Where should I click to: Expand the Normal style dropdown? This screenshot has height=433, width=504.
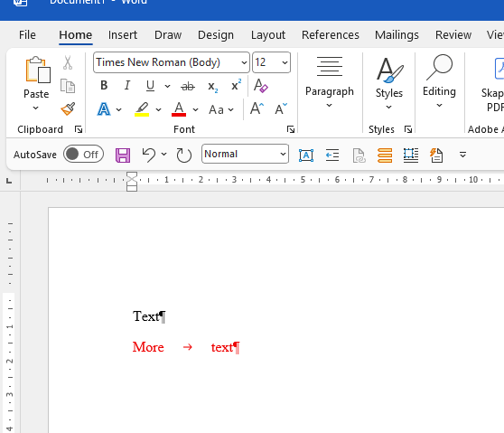[x=283, y=154]
